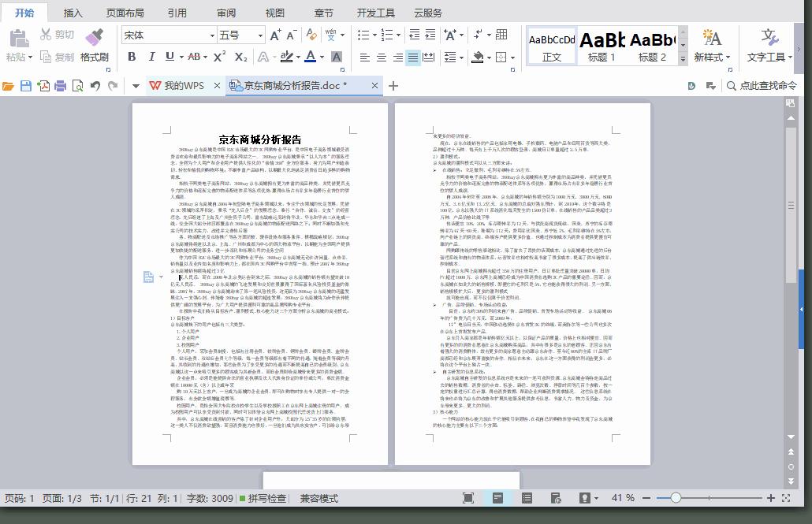Expand font color dropdown arrow
This screenshot has width=812, height=524.
pyautogui.click(x=322, y=57)
